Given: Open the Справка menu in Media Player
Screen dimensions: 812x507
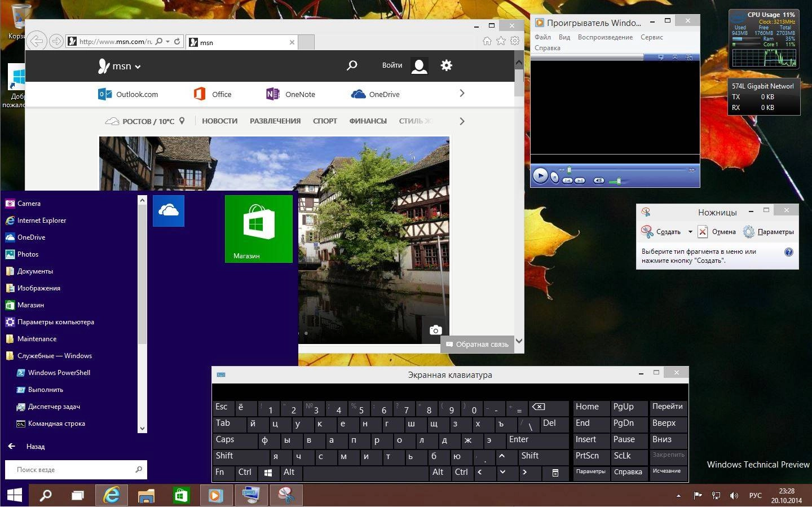Looking at the screenshot, I should (548, 48).
